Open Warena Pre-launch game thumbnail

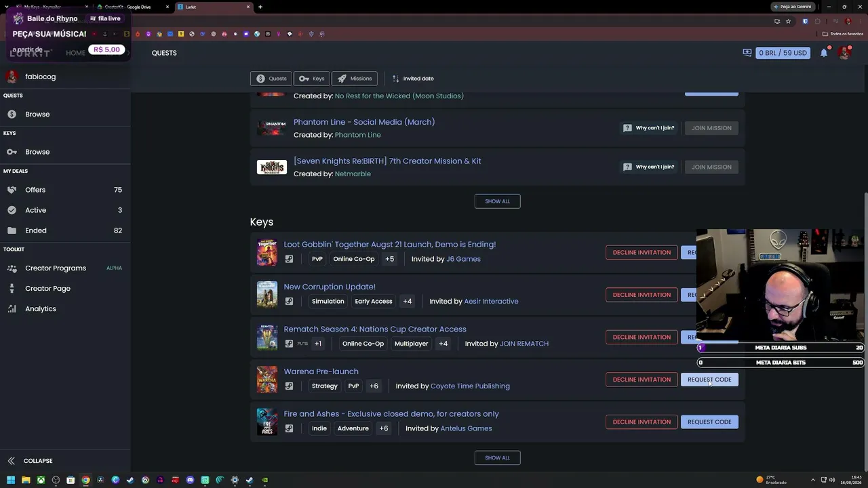pyautogui.click(x=267, y=380)
